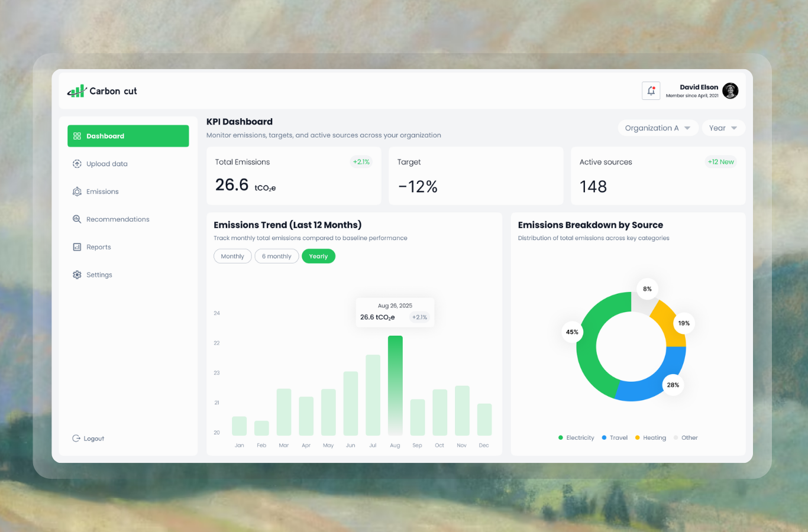Switch chart to 6 monthly view
808x532 pixels.
click(276, 257)
